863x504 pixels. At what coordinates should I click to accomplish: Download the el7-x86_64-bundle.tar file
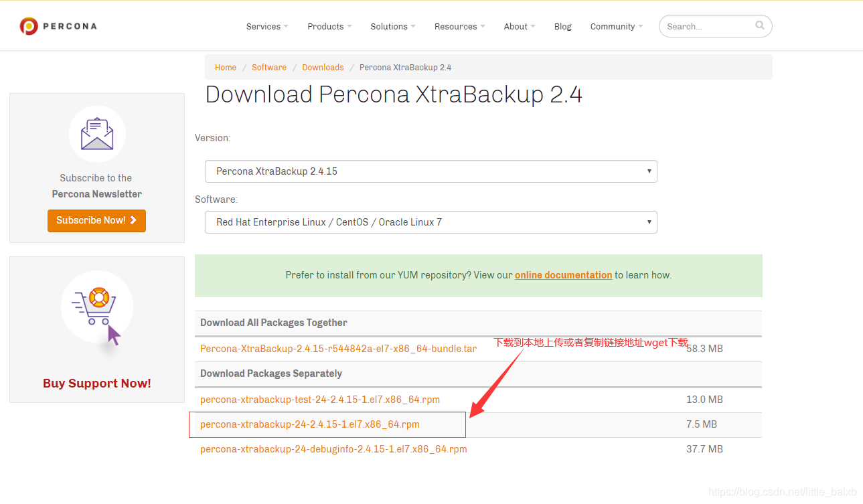point(338,349)
